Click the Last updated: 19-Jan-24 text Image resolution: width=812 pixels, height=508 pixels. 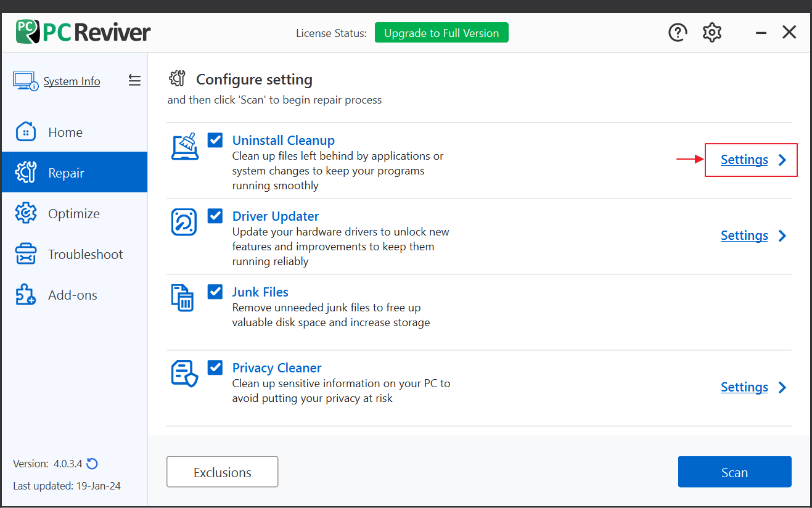click(67, 486)
